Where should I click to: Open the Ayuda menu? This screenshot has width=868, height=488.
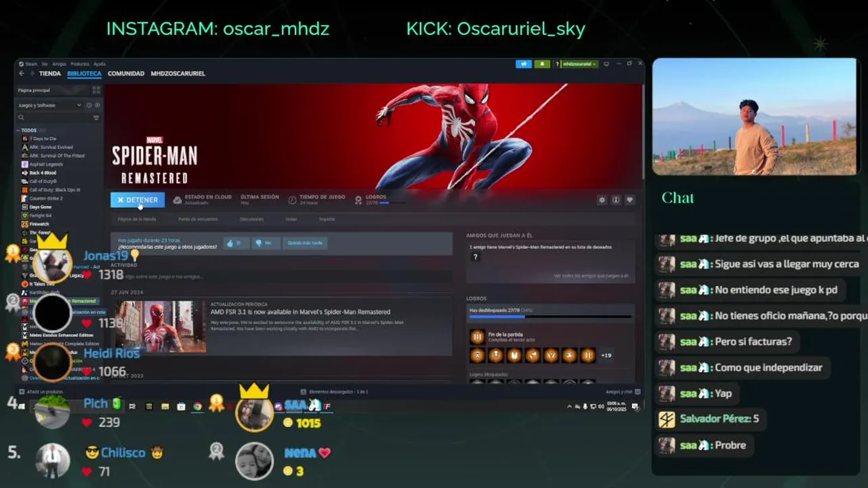click(x=99, y=64)
